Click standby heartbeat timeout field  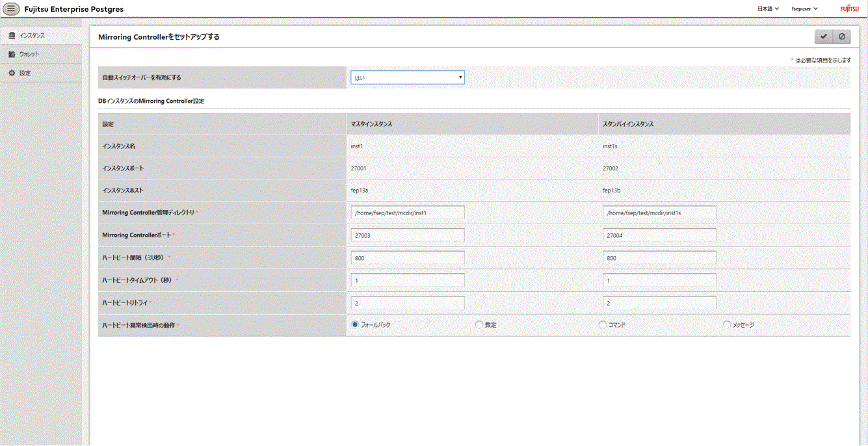[659, 280]
